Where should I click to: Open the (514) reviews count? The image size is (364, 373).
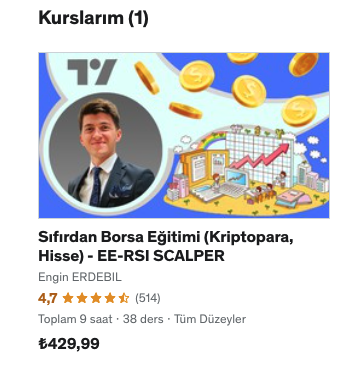click(148, 298)
